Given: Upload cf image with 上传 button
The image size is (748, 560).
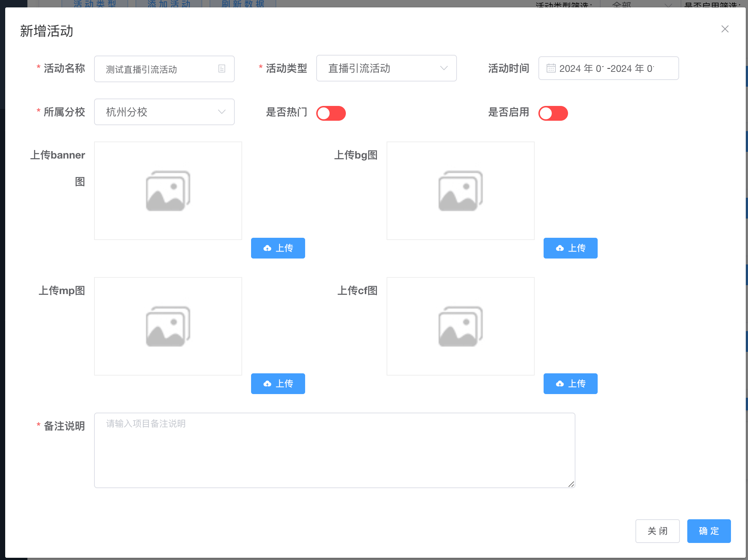Looking at the screenshot, I should [x=570, y=384].
